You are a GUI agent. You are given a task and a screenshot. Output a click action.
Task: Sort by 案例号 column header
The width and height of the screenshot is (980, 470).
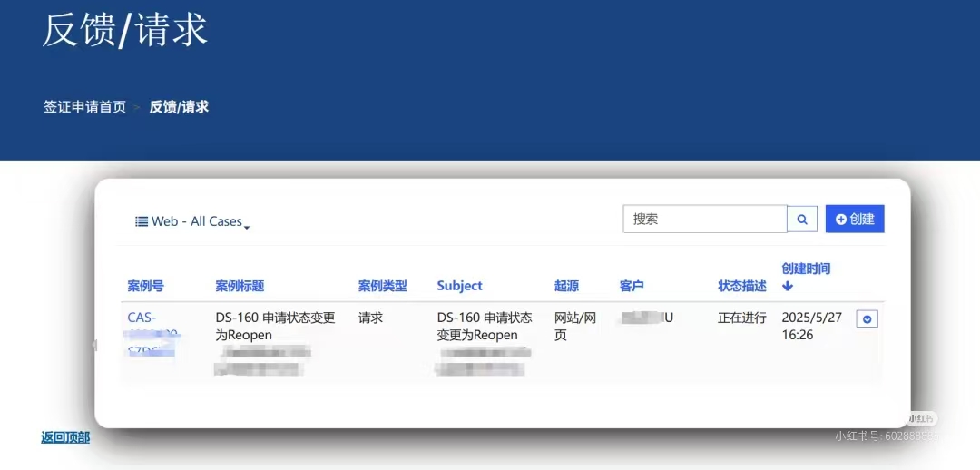click(145, 286)
